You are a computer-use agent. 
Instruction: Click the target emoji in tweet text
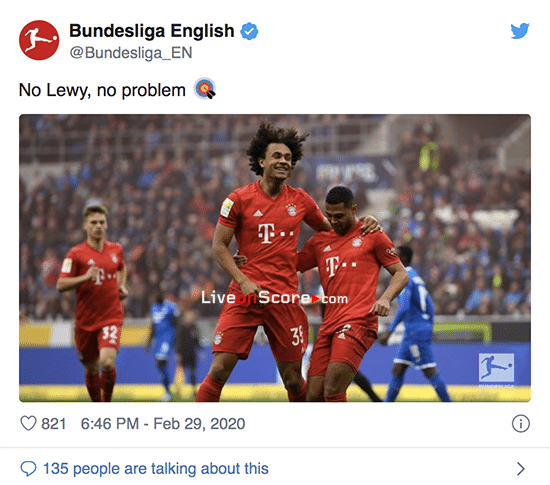(205, 89)
